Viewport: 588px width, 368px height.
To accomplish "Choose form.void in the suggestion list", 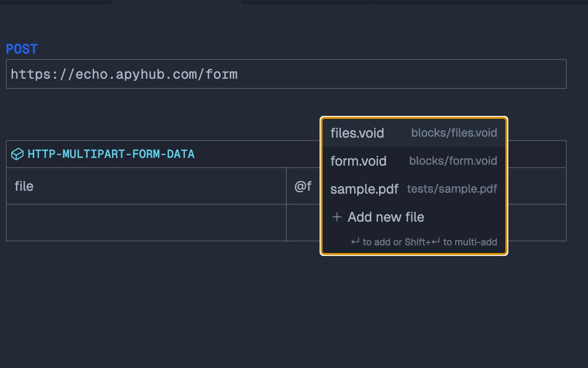I will click(x=358, y=161).
